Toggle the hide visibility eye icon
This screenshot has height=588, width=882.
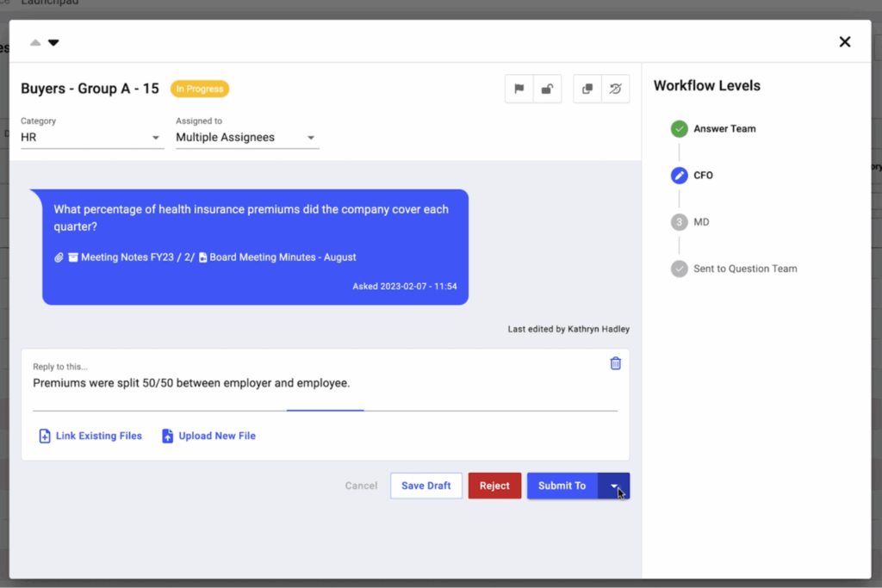(615, 89)
